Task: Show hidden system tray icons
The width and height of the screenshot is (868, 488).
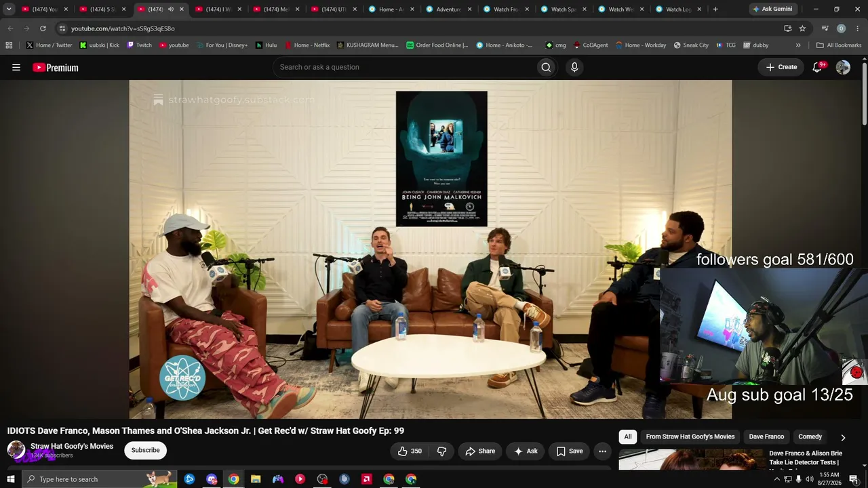Action: coord(776,479)
